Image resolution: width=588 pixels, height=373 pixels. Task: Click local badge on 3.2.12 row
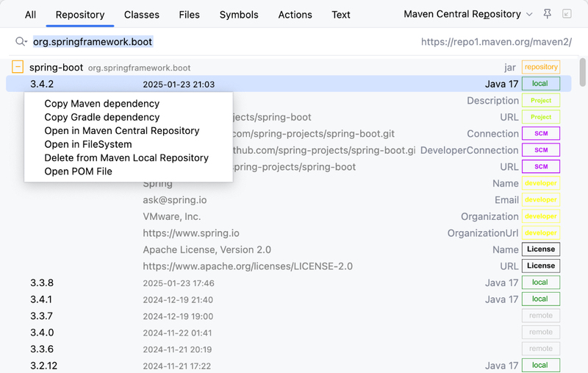click(541, 365)
